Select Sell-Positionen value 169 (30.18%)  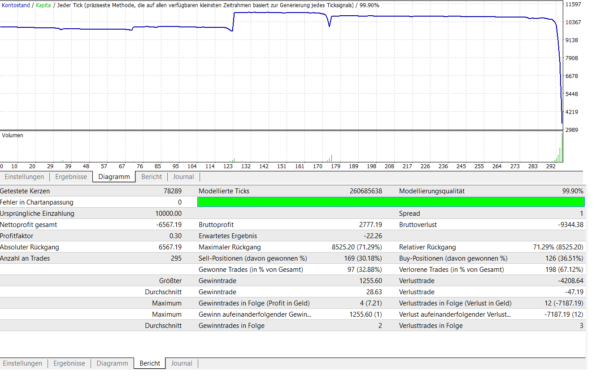[363, 258]
